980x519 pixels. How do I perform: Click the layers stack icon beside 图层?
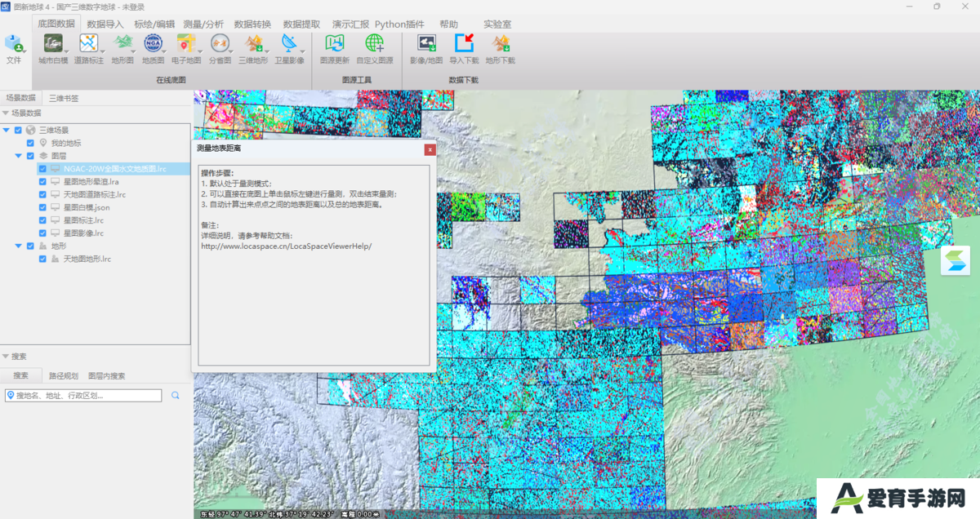tap(43, 156)
